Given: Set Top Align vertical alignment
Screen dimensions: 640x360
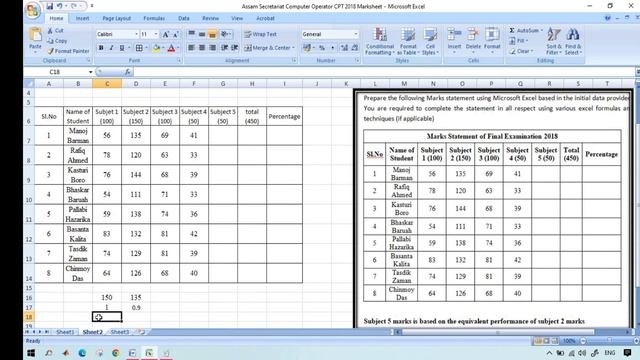Looking at the screenshot, I should 191,34.
